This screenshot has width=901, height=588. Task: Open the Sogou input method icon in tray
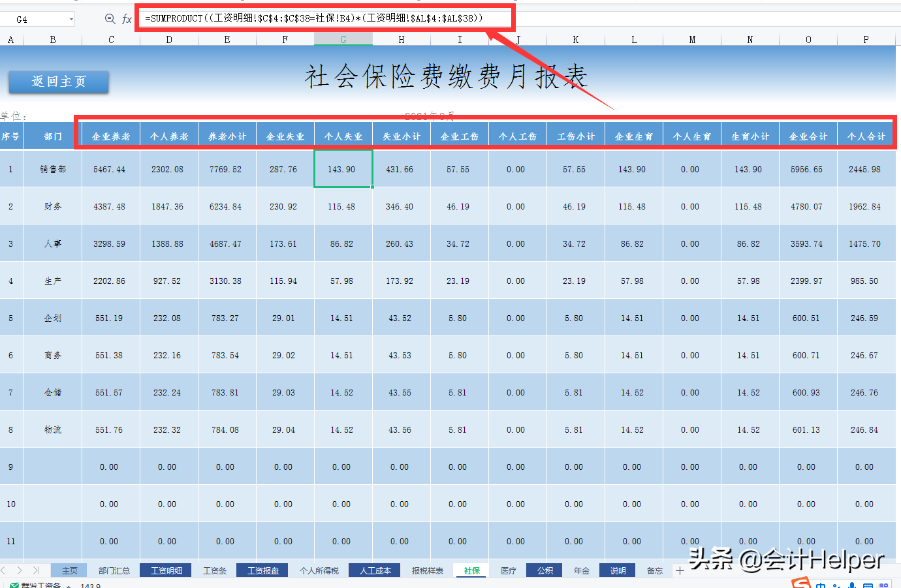coord(802,584)
